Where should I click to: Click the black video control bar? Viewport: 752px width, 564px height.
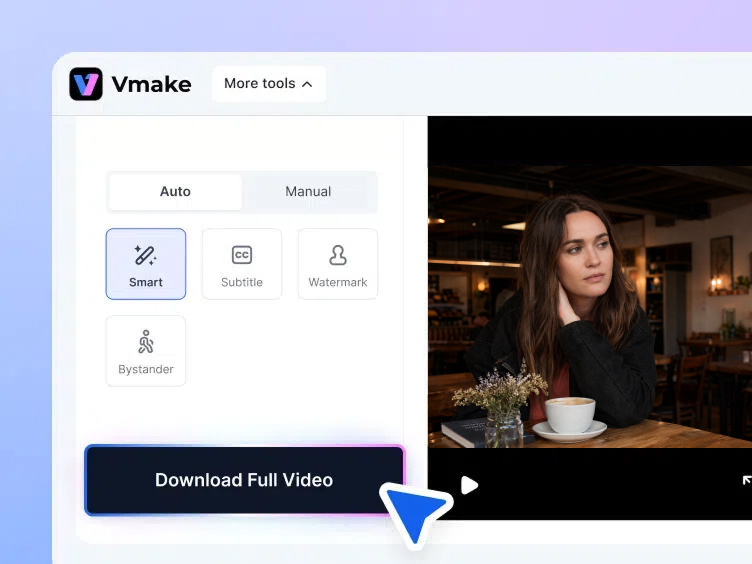tap(590, 484)
